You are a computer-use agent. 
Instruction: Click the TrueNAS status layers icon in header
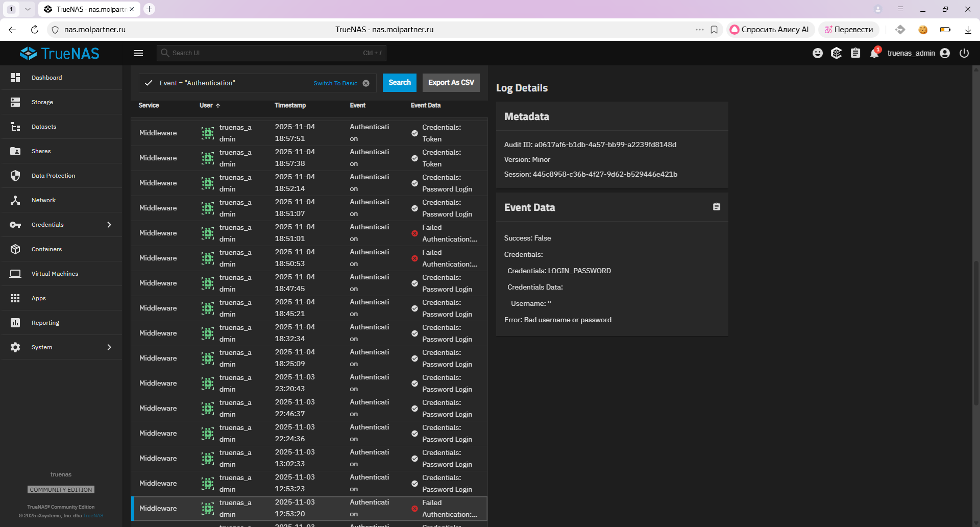837,53
